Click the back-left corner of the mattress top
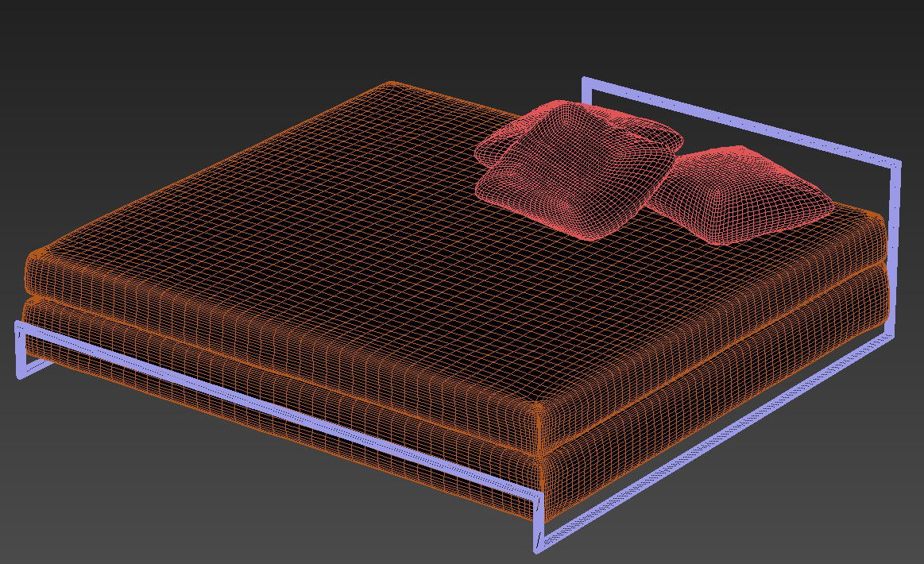The image size is (924, 564). (389, 84)
